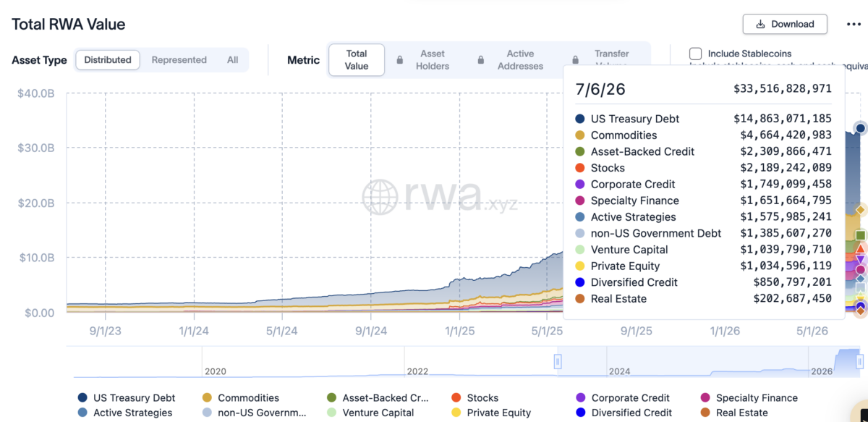
Task: Select the Distributed asset type
Action: [x=108, y=60]
